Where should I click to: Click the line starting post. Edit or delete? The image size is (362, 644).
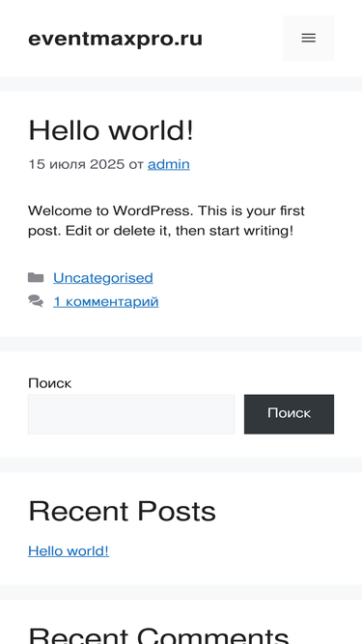(x=161, y=231)
